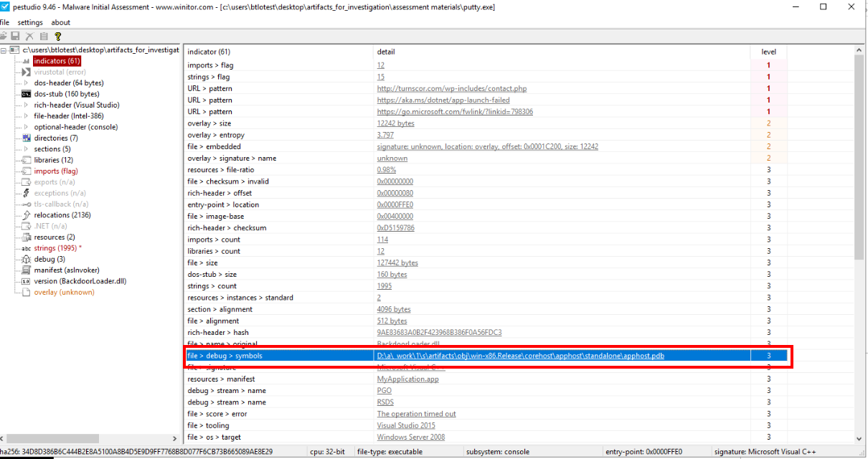Click the manifest document icon
The height and width of the screenshot is (459, 868).
[27, 270]
